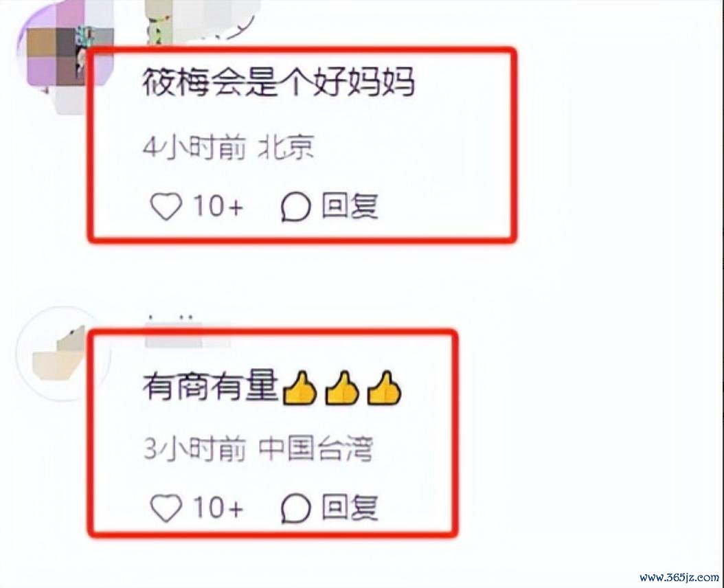Select the comment text "筱梅会是个好妈妈"

pos(278,82)
